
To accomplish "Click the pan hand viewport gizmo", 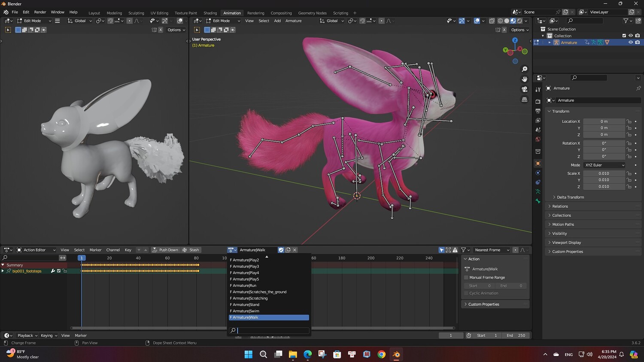I will (x=524, y=79).
